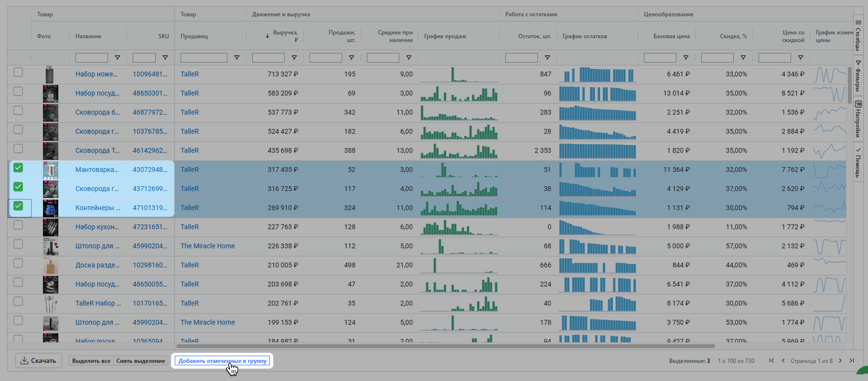Open filter dropdown for Продавец column

point(236,58)
